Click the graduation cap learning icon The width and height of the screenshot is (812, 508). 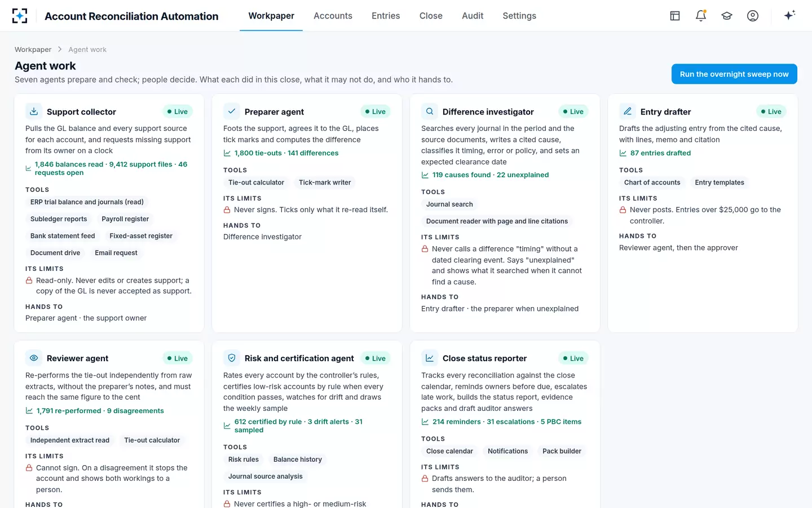[727, 16]
